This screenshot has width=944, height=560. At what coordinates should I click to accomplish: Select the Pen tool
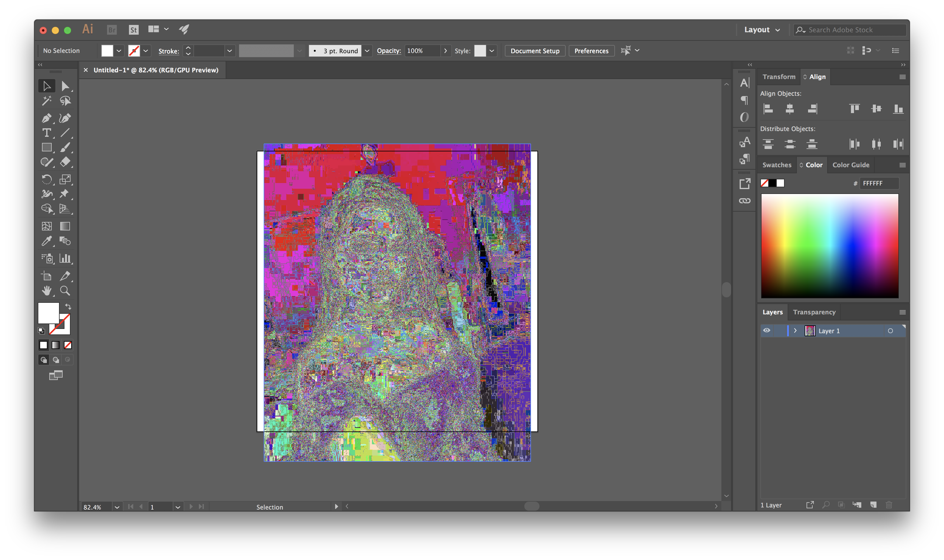click(47, 118)
